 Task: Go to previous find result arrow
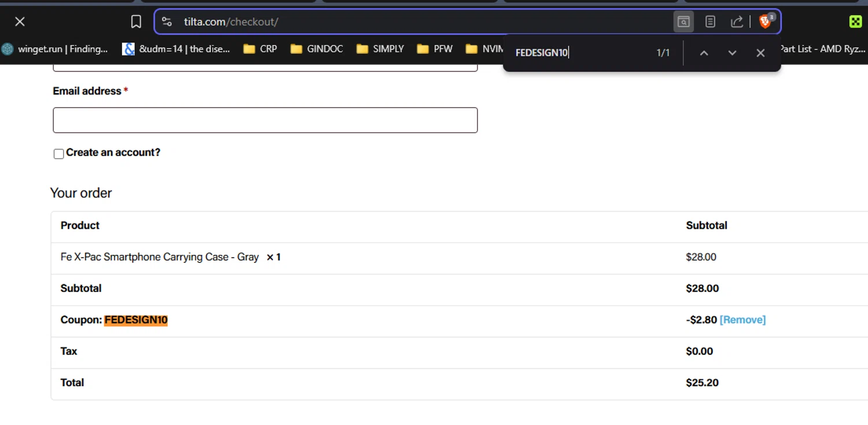point(704,53)
